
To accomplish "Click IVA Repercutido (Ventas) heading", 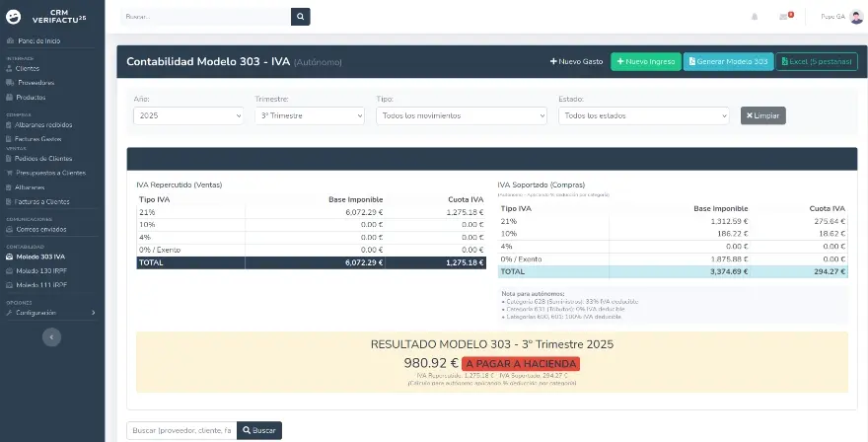I will tap(180, 185).
